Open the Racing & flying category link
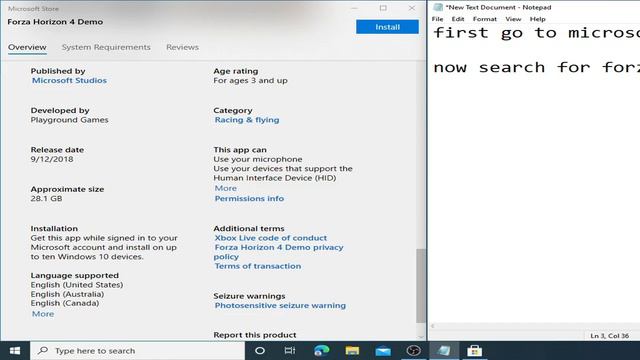The width and height of the screenshot is (640, 360). (x=247, y=120)
